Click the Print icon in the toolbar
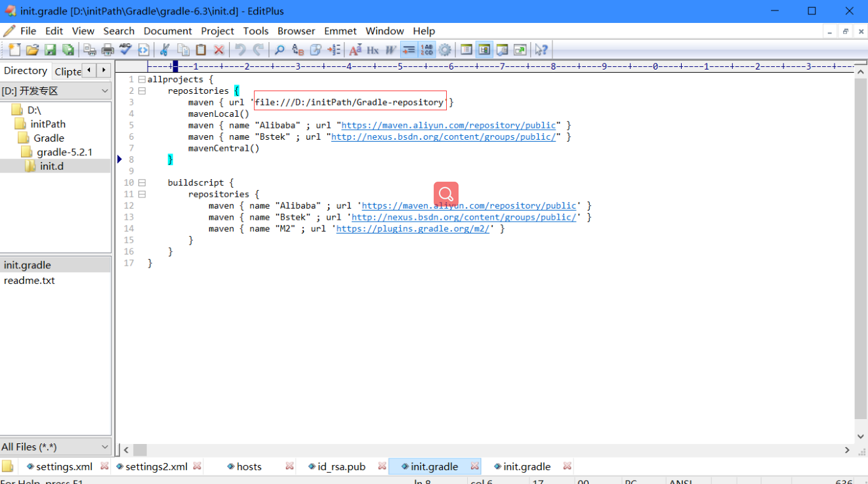Viewport: 868px width, 484px height. (108, 50)
